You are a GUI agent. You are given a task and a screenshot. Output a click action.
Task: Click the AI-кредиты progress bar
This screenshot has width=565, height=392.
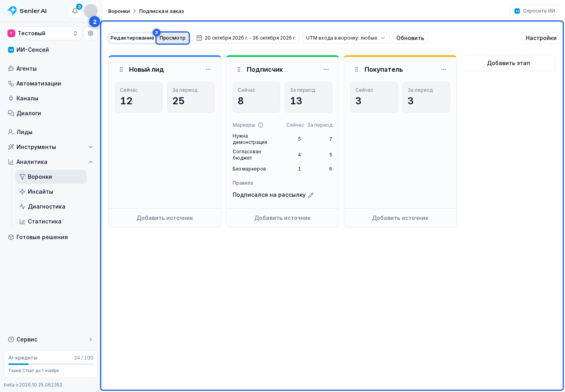(51, 364)
